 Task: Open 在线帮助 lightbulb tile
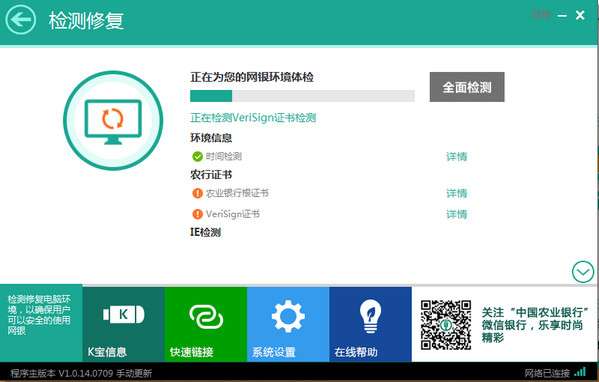pyautogui.click(x=370, y=324)
